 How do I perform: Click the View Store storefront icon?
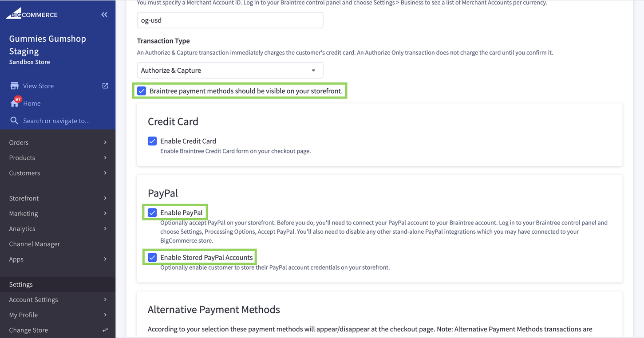pyautogui.click(x=15, y=86)
